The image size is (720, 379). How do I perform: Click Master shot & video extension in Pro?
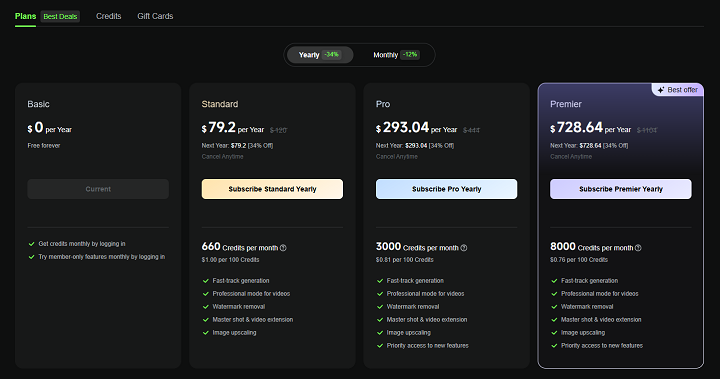click(x=427, y=320)
